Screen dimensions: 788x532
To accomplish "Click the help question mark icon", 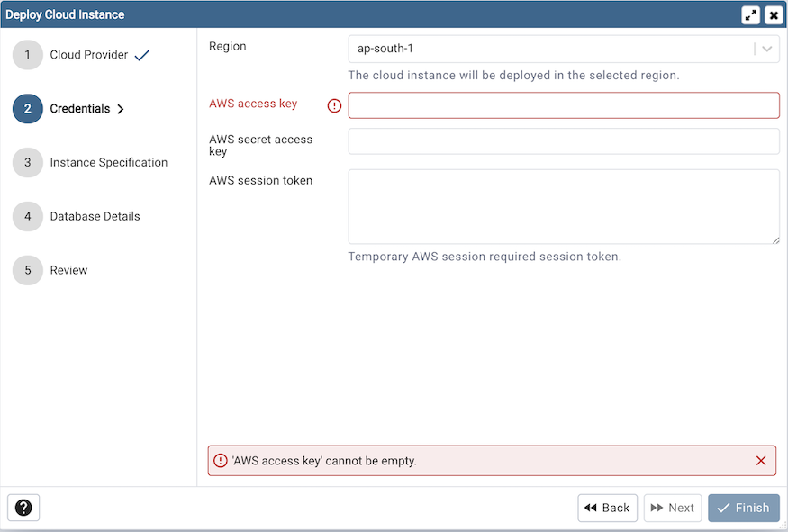I will 23,508.
